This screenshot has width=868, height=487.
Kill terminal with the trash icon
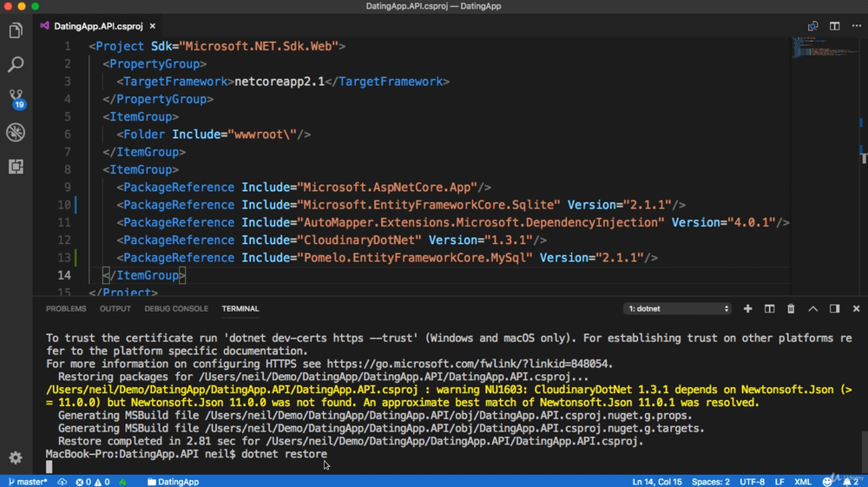click(x=791, y=309)
